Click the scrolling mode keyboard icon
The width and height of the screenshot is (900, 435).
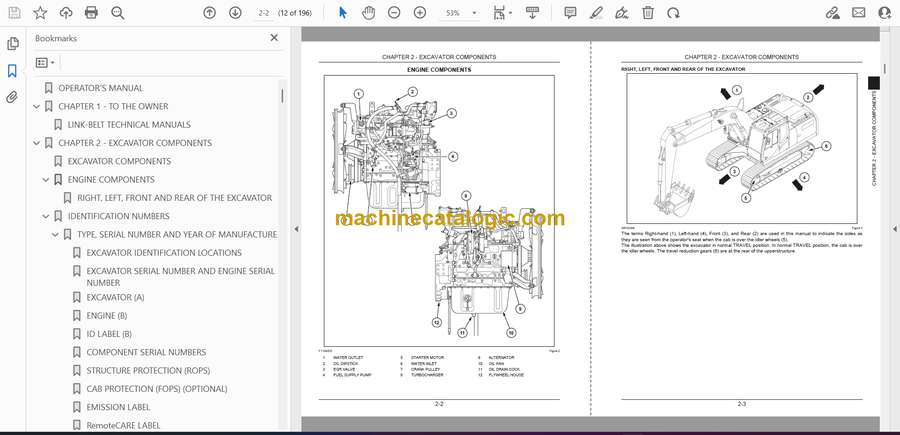533,13
